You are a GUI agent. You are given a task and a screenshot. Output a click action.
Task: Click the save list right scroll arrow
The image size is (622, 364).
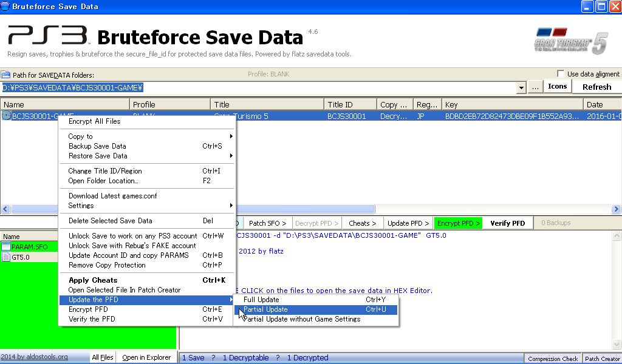(616, 209)
